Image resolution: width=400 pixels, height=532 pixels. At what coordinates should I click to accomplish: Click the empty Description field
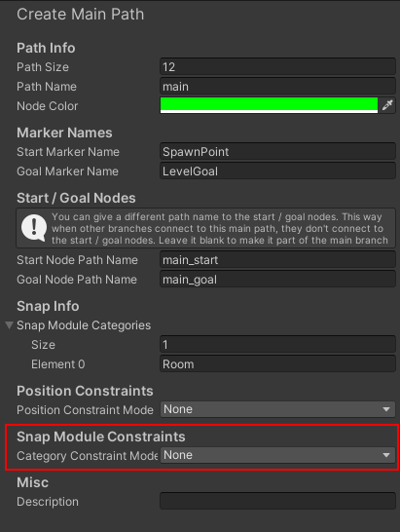pyautogui.click(x=277, y=501)
